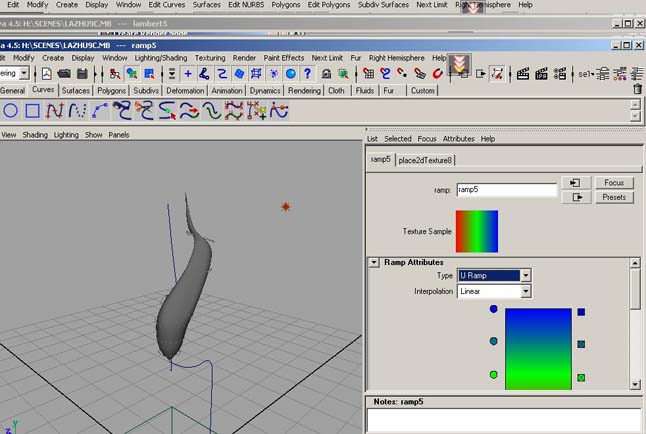Image resolution: width=646 pixels, height=434 pixels.
Task: Open the selection mask menu arrow
Action: tap(172, 74)
